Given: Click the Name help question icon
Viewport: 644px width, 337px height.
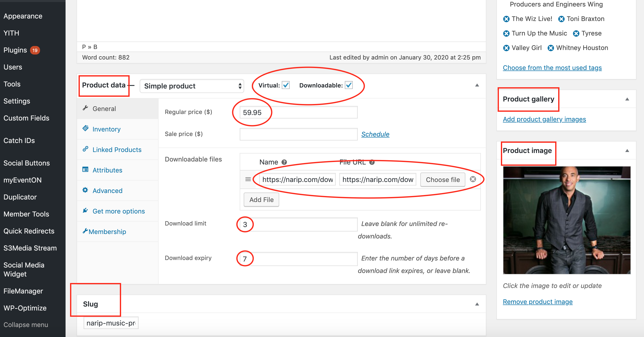Looking at the screenshot, I should pyautogui.click(x=284, y=162).
